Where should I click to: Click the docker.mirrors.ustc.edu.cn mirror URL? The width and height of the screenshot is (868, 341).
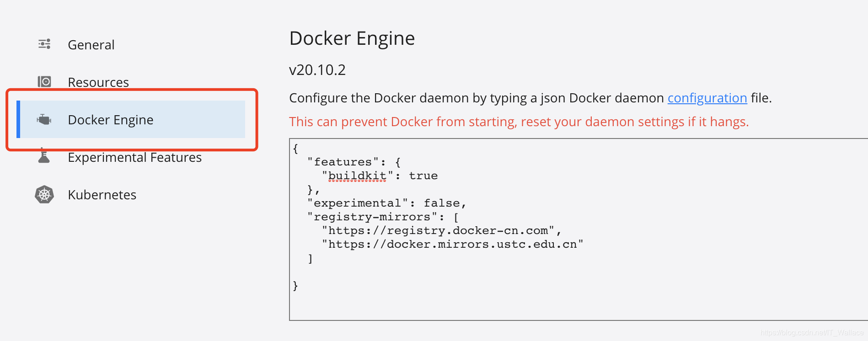click(452, 244)
